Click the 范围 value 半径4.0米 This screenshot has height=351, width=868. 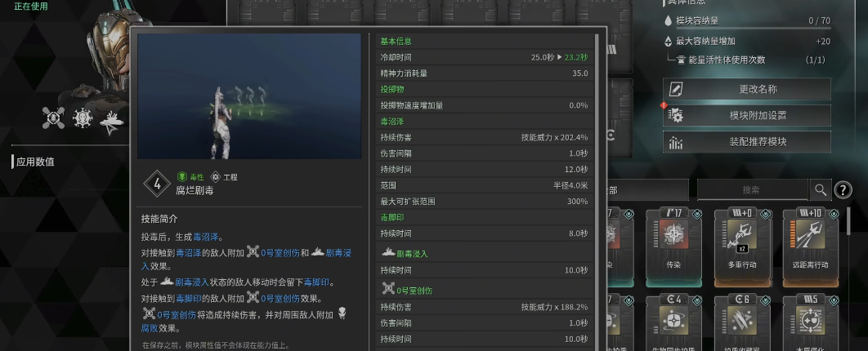(570, 185)
